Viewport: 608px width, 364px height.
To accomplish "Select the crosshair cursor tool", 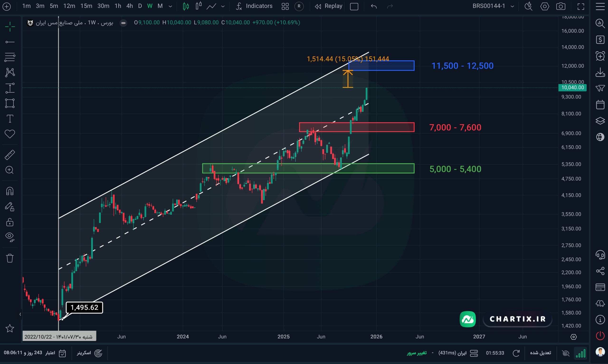I will (x=10, y=27).
